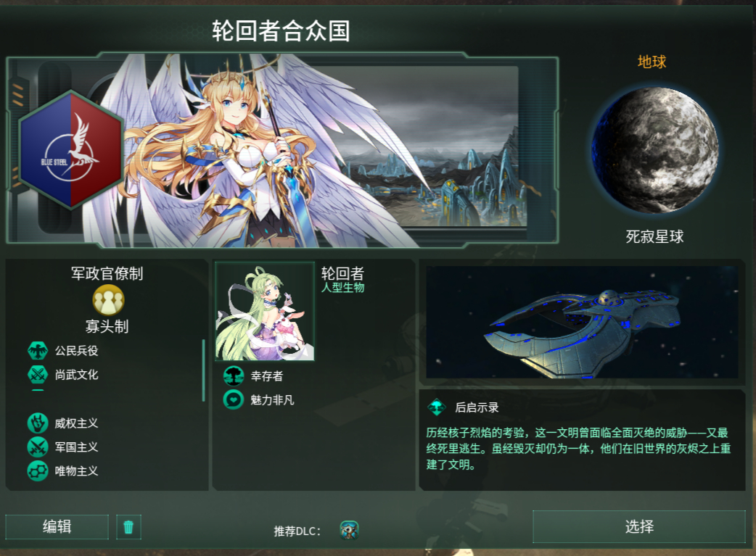Click the Blue Steel hexagonal empire flag
756x556 pixels.
tap(71, 150)
